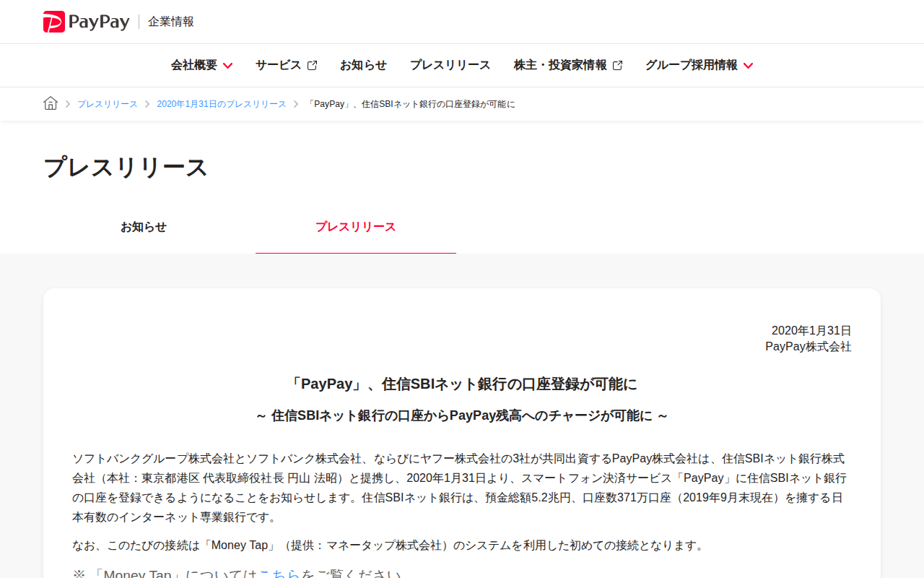Expand the 会社概要 menu chevron
Viewport: 924px width, 578px height.
point(227,66)
